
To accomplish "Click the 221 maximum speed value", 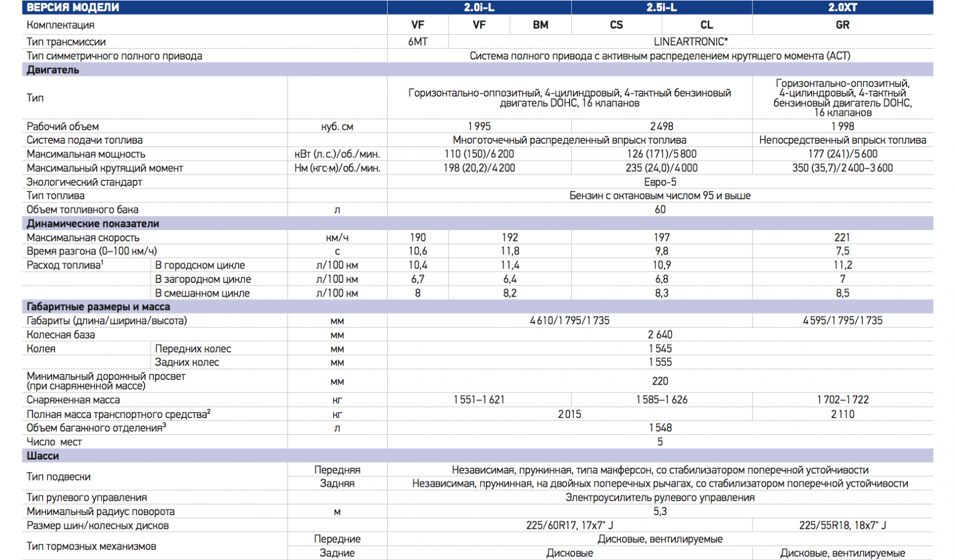I will point(842,237).
